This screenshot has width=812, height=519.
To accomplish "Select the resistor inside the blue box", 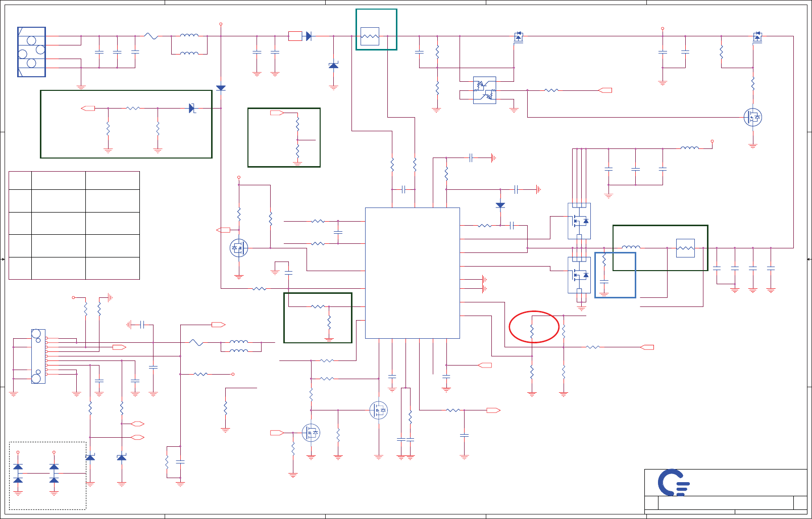I will point(604,259).
